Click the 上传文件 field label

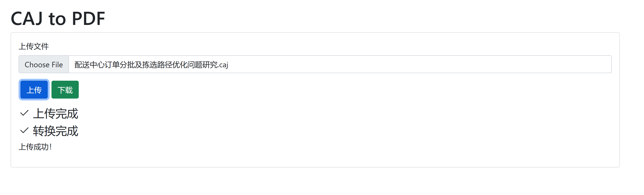pyautogui.click(x=34, y=46)
